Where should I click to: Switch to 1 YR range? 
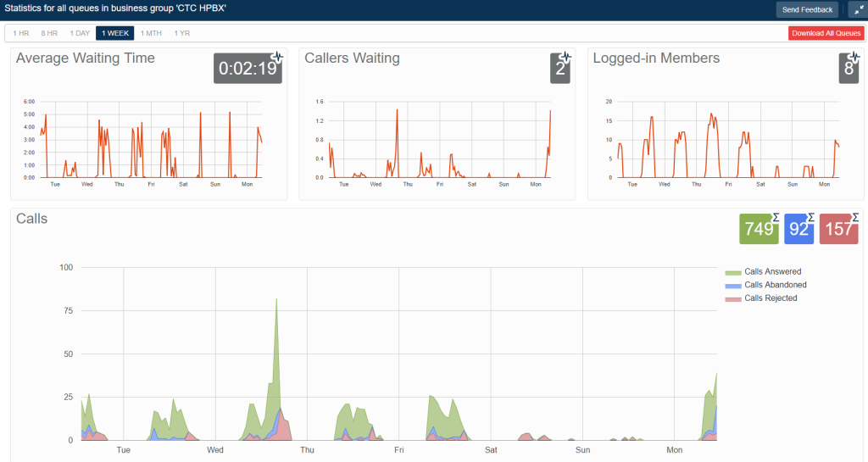[182, 33]
